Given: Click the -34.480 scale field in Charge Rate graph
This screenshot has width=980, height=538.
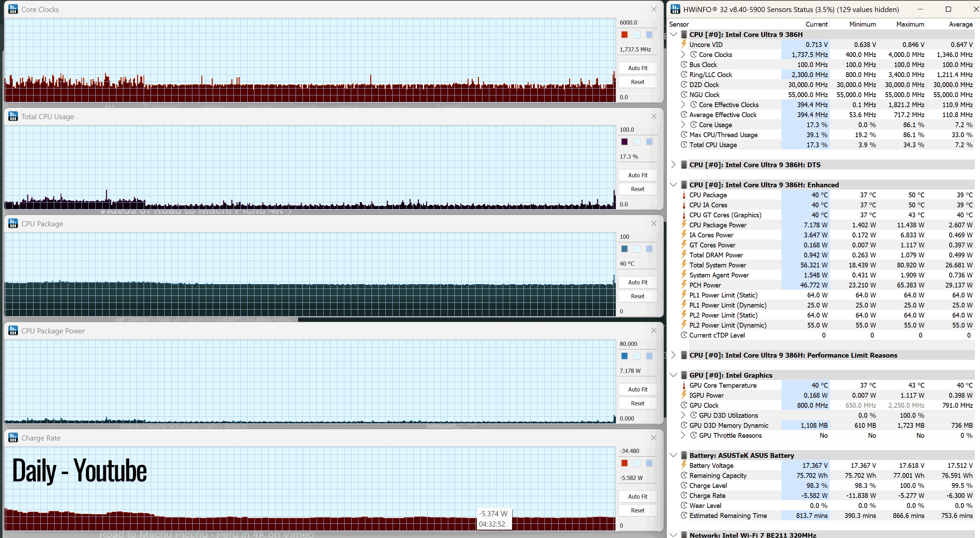Looking at the screenshot, I should [637, 451].
